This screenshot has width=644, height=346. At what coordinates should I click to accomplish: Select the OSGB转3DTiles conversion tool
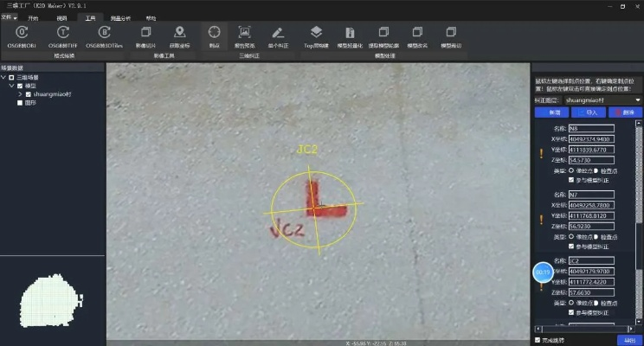(x=104, y=34)
